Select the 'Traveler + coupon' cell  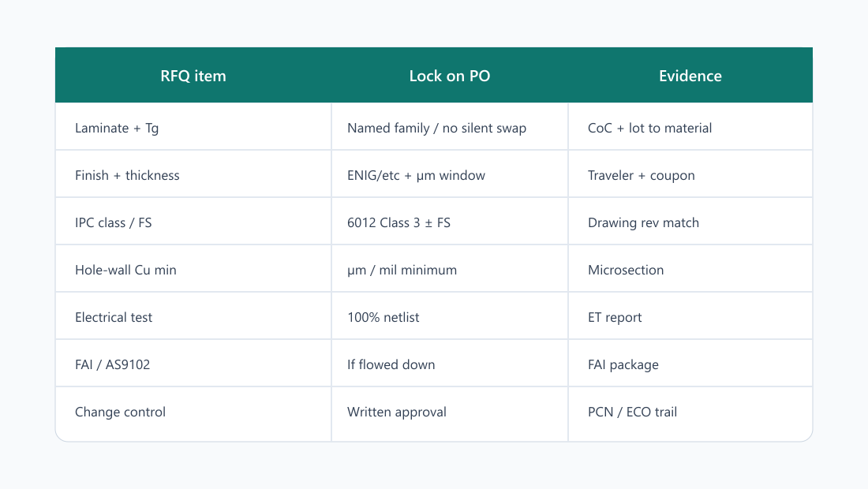pyautogui.click(x=690, y=174)
